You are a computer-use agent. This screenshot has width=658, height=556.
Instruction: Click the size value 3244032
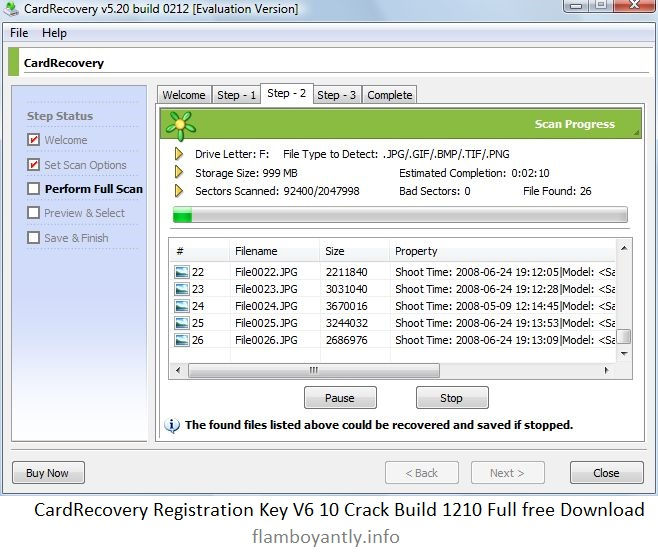tap(347, 323)
